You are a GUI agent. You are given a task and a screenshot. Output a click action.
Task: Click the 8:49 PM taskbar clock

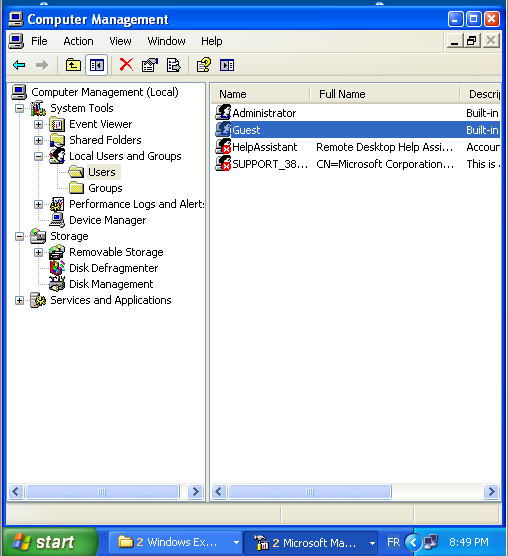tap(469, 542)
